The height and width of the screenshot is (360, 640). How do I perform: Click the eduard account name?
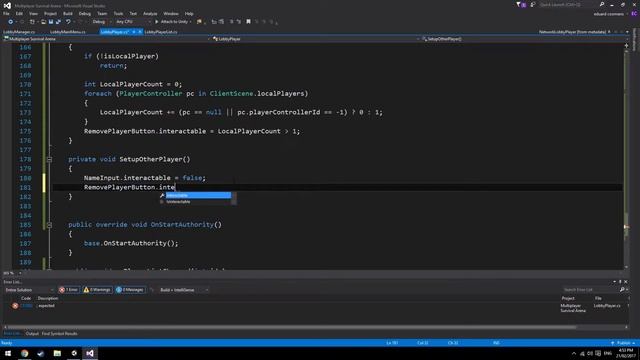[x=609, y=14]
